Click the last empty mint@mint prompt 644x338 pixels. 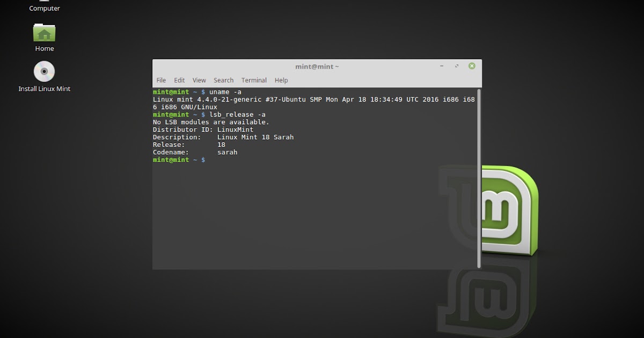[179, 160]
